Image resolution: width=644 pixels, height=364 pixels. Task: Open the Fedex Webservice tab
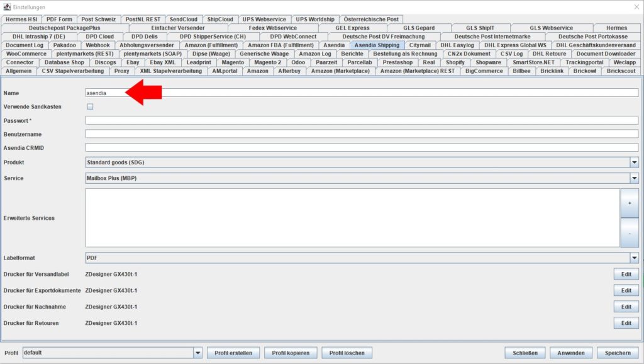(x=273, y=28)
